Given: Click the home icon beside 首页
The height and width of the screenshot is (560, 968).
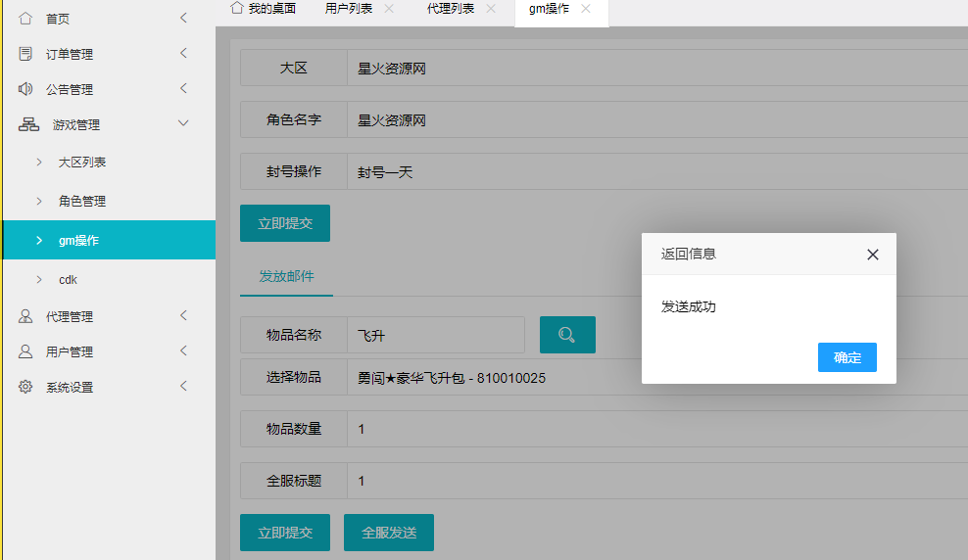Looking at the screenshot, I should 25,19.
